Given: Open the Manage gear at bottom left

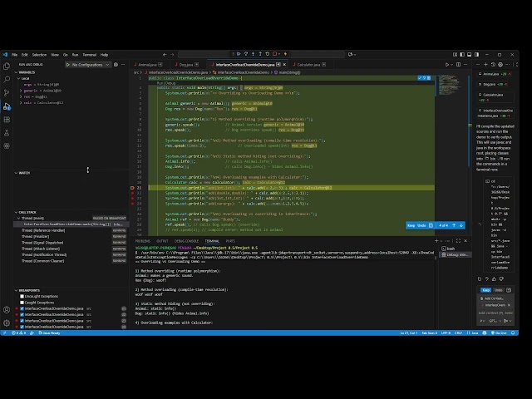Looking at the screenshot, I should (6, 323).
